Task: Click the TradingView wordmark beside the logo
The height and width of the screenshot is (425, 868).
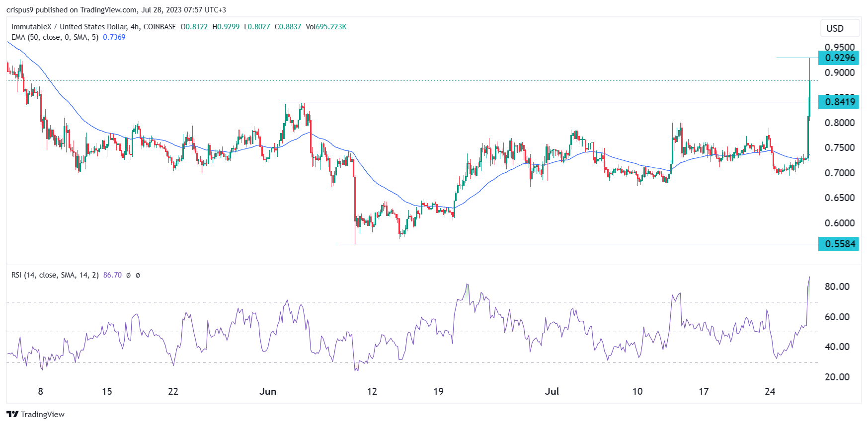Action: coord(43,415)
